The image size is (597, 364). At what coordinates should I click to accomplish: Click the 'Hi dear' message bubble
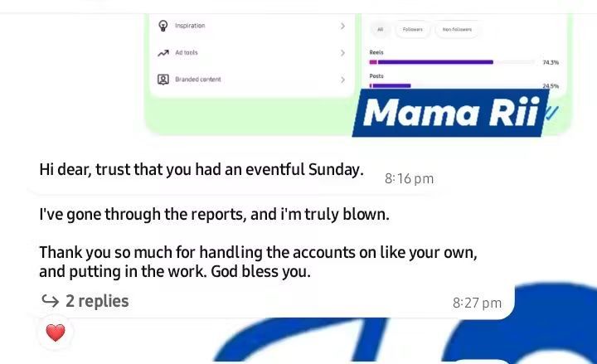pos(201,170)
